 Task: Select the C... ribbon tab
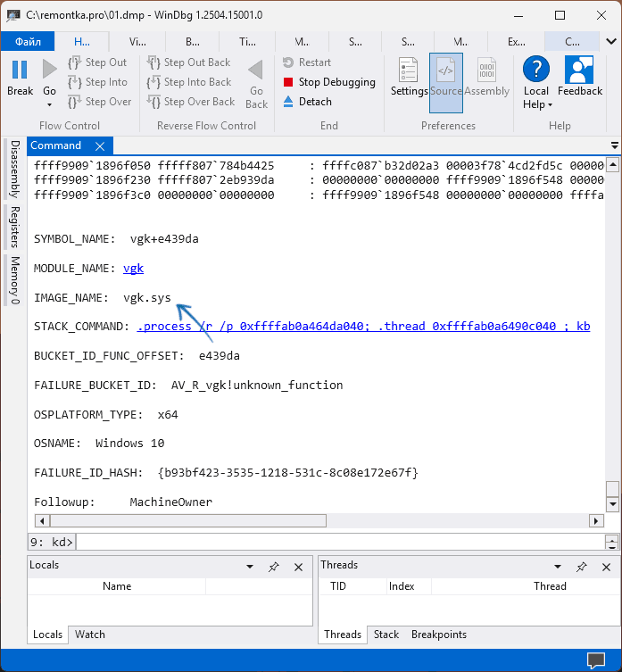coord(572,42)
